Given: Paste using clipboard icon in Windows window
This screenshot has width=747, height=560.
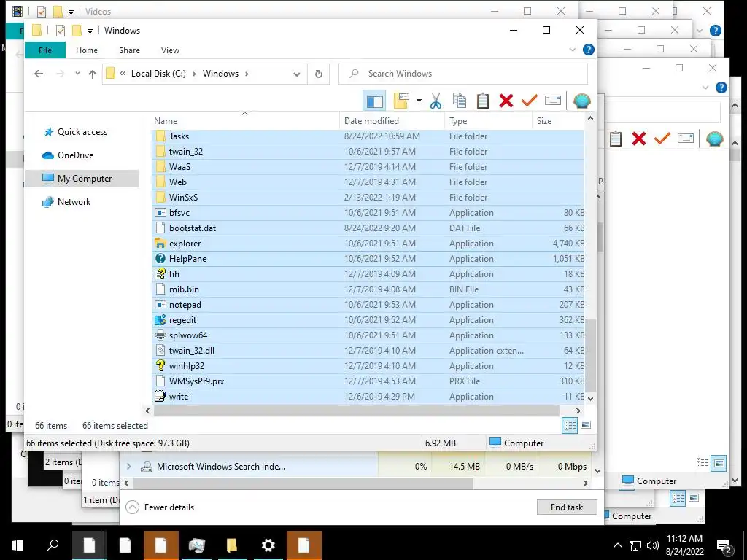Looking at the screenshot, I should 483,101.
